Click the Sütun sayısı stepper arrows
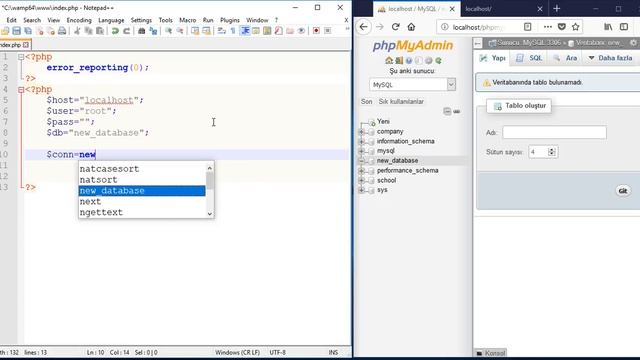640x360 pixels. point(552,152)
